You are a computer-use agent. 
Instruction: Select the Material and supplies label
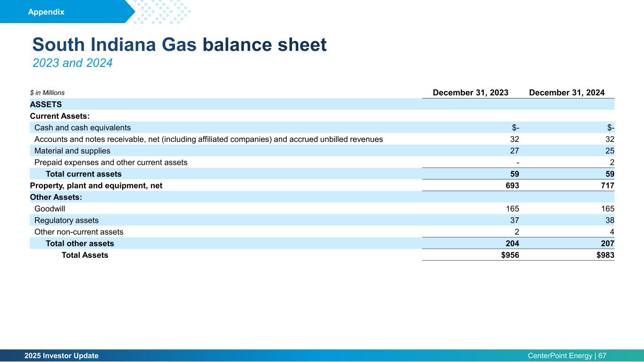pyautogui.click(x=72, y=151)
